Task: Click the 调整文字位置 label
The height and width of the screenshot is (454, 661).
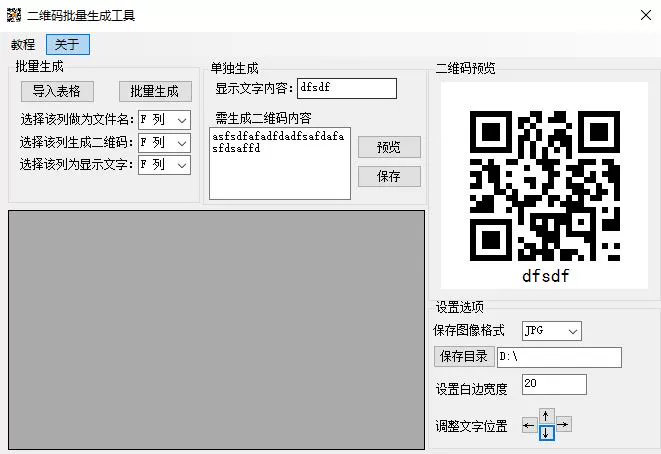Action: point(471,426)
